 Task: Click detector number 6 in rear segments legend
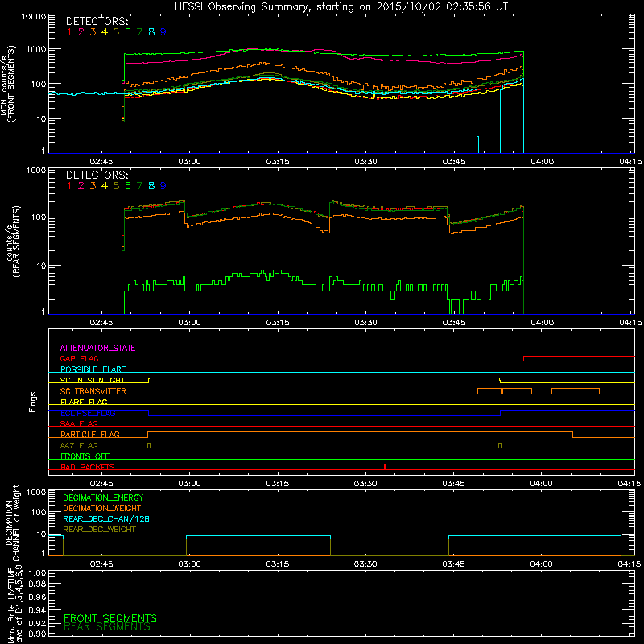point(128,186)
